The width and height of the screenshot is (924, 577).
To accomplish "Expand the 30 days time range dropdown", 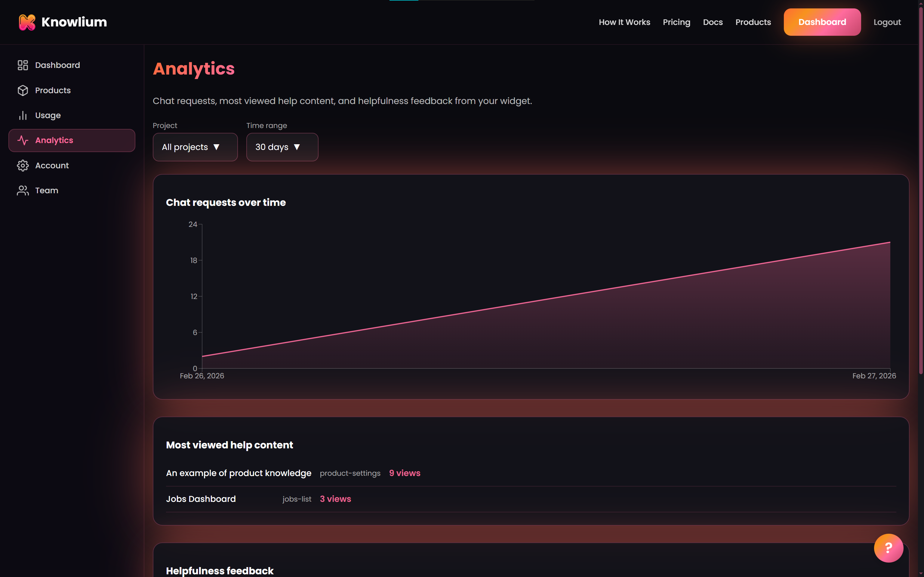I will [x=282, y=147].
